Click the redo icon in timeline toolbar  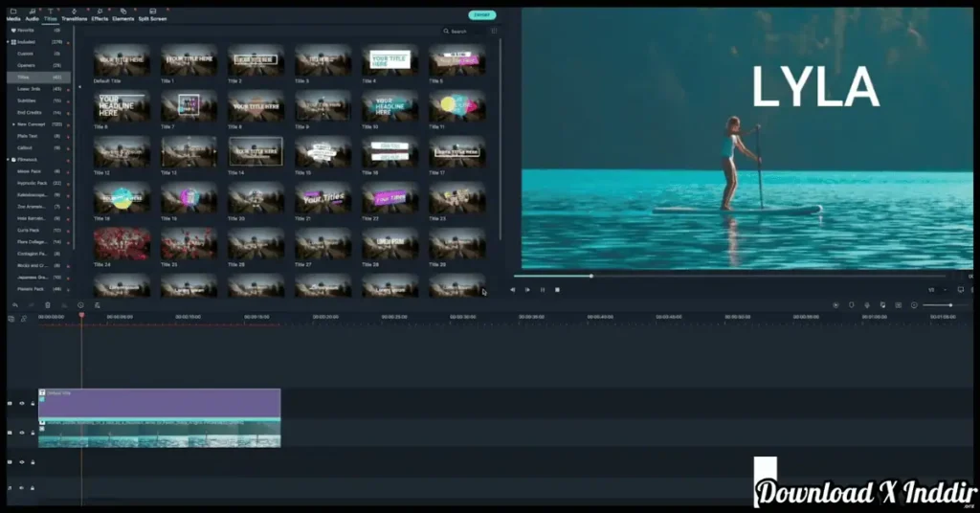point(32,305)
